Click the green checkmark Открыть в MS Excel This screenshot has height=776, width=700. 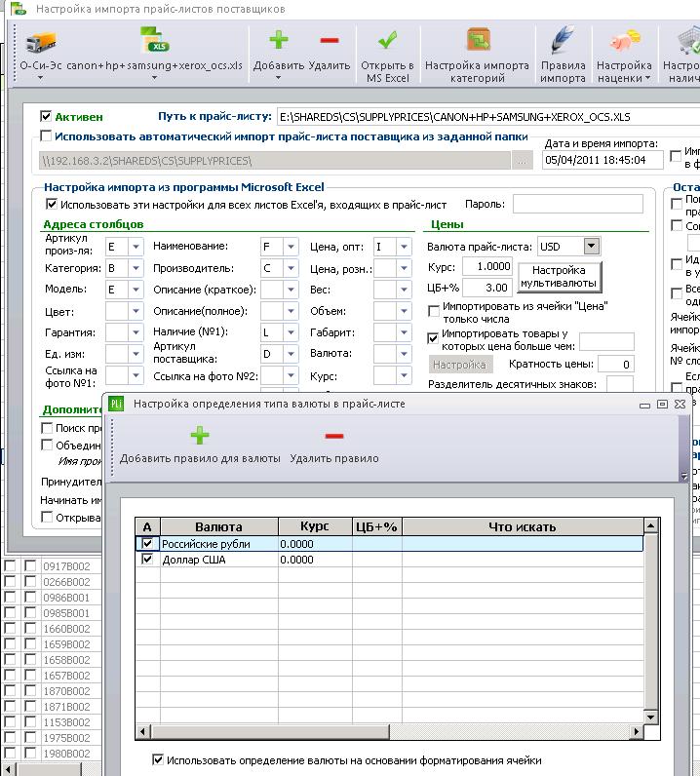[x=388, y=40]
